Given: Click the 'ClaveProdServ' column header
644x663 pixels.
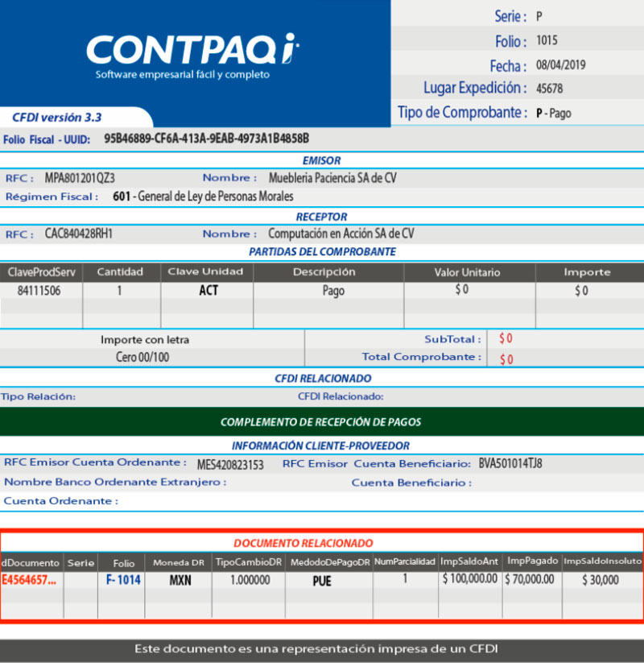Looking at the screenshot, I should [x=41, y=272].
